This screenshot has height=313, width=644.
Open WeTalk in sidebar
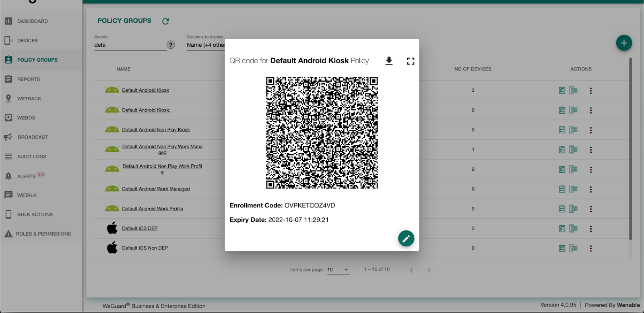pyautogui.click(x=41, y=195)
